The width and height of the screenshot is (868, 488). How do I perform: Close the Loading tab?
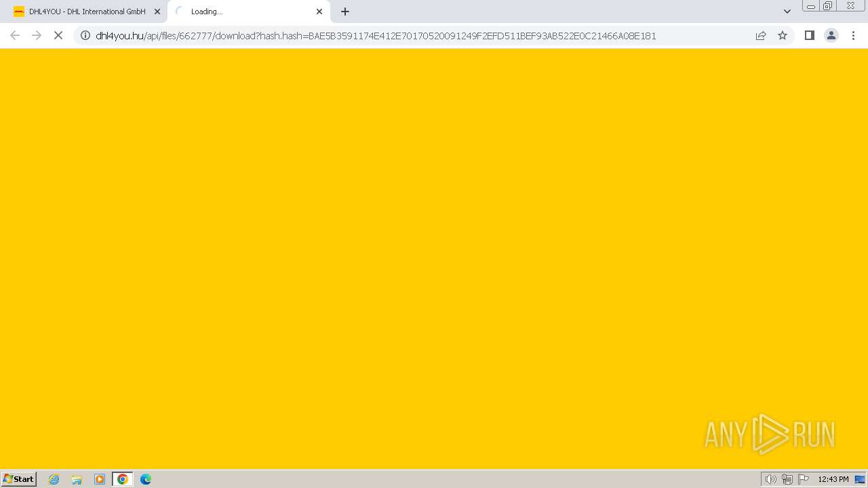tap(319, 12)
